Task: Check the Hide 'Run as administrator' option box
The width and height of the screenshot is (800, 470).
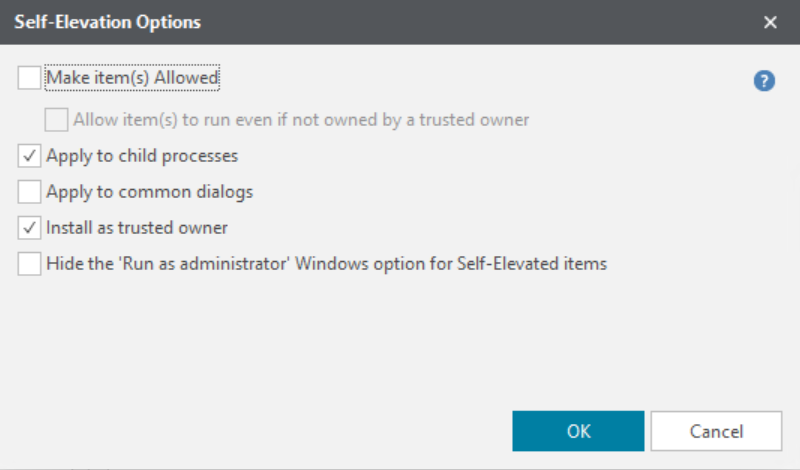Action: tap(29, 264)
